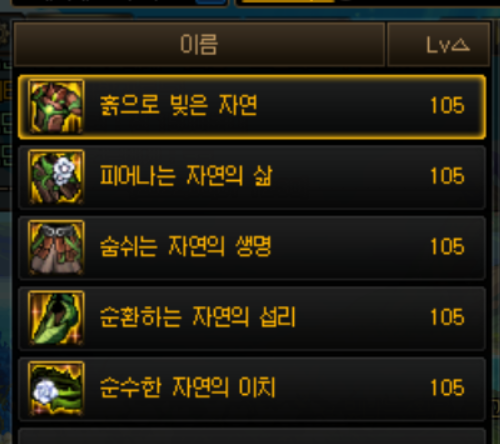This screenshot has width=500, height=444.
Task: Select the 순수한 자연의 이치 item name
Action: pyautogui.click(x=187, y=387)
